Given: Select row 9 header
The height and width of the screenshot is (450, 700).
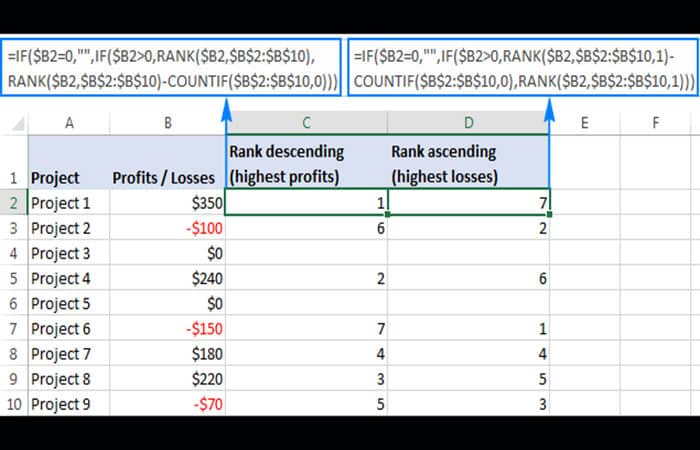Looking at the screenshot, I should (14, 378).
